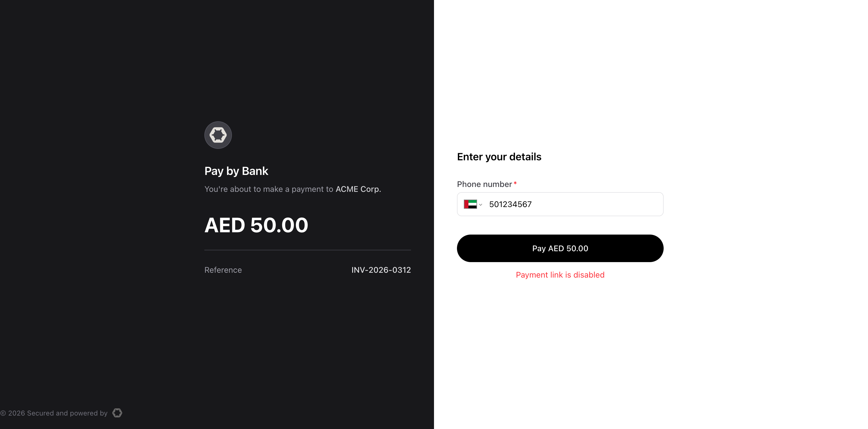Click the 'Enter your details' heading

(x=499, y=157)
